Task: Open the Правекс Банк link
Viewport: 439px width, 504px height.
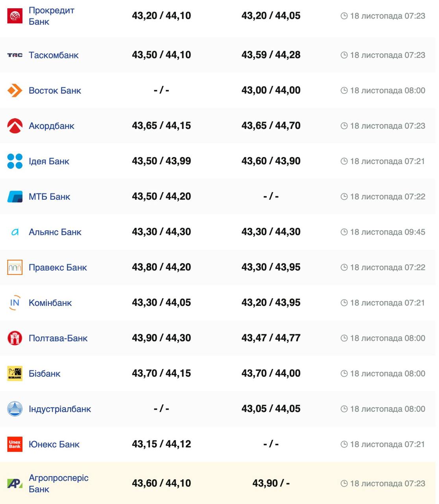Action: point(58,267)
